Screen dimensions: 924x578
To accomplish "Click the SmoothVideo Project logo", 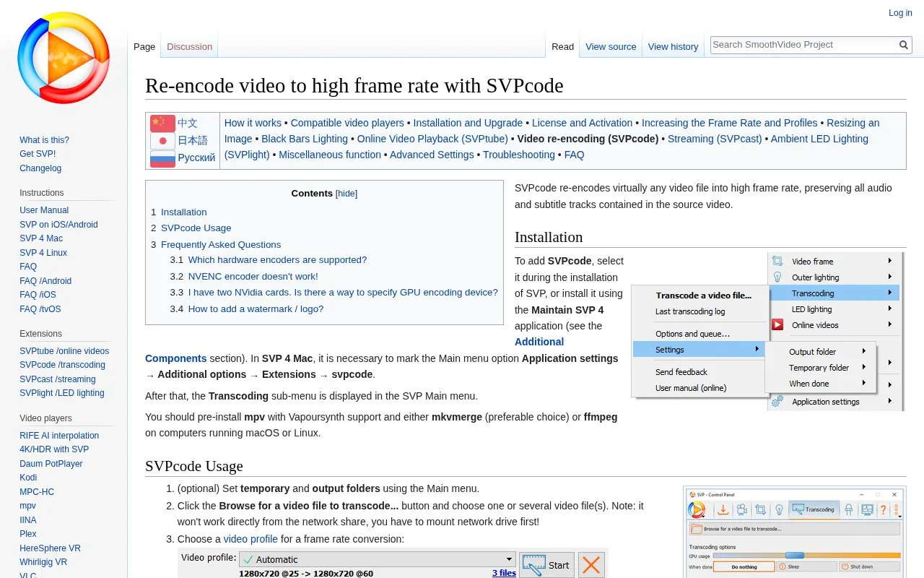I will click(x=64, y=58).
